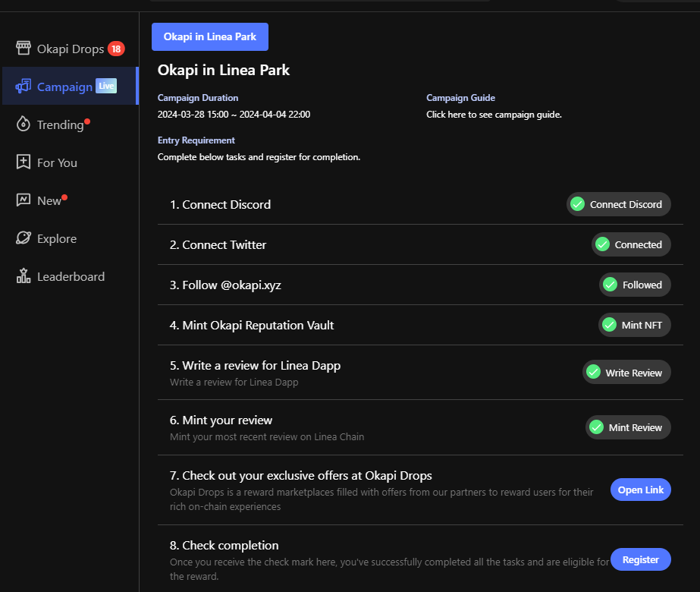Open the For You section

point(71,162)
